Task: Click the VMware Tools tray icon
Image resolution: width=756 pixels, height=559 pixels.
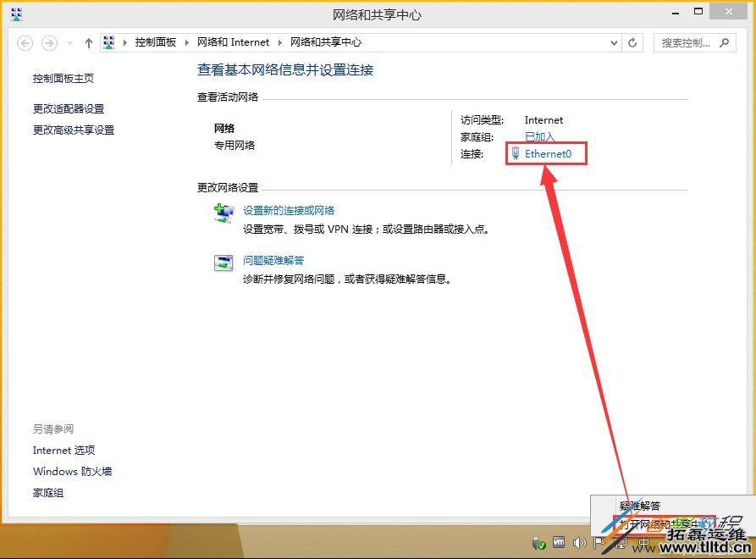Action: tap(558, 542)
